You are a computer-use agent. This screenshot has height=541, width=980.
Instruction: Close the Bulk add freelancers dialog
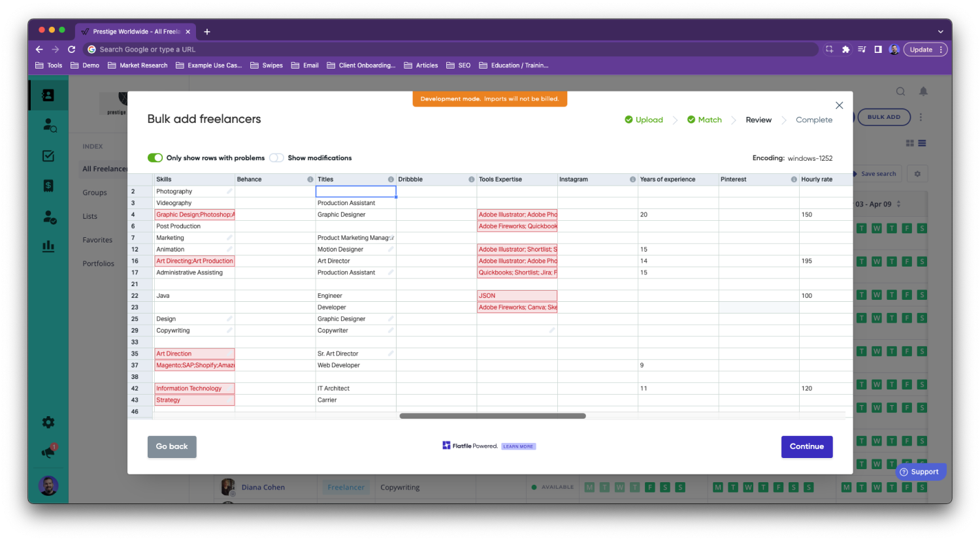tap(839, 105)
